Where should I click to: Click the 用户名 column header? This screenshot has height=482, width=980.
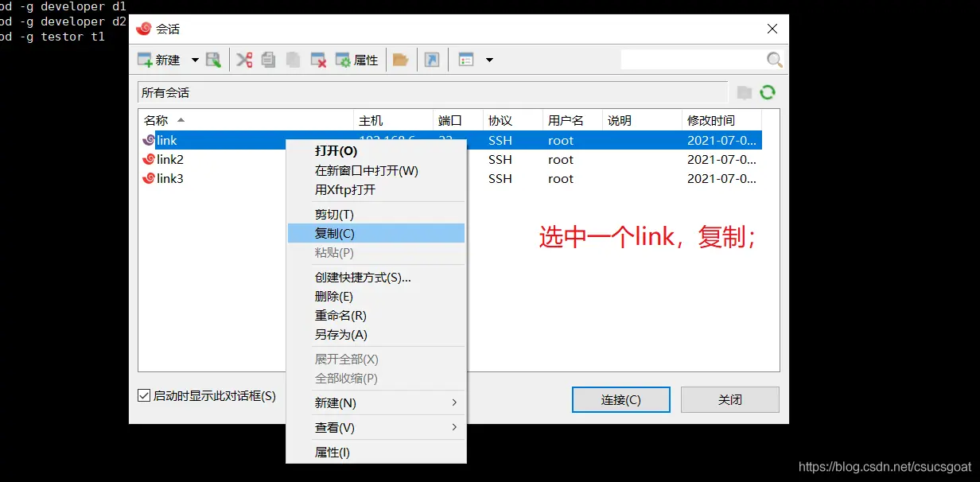tap(572, 120)
